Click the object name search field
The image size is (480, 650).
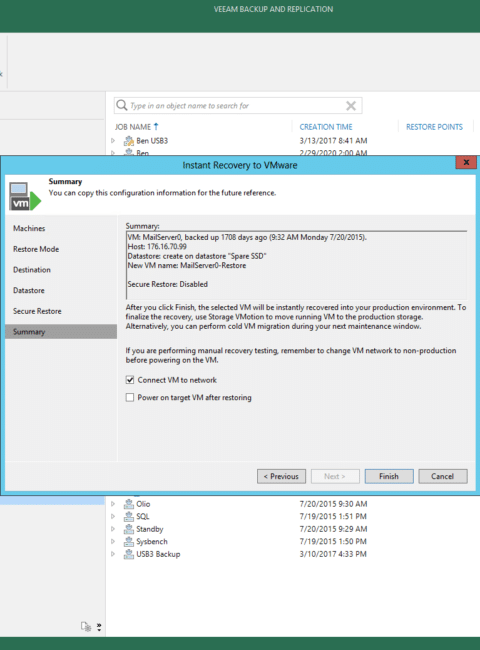pos(236,106)
